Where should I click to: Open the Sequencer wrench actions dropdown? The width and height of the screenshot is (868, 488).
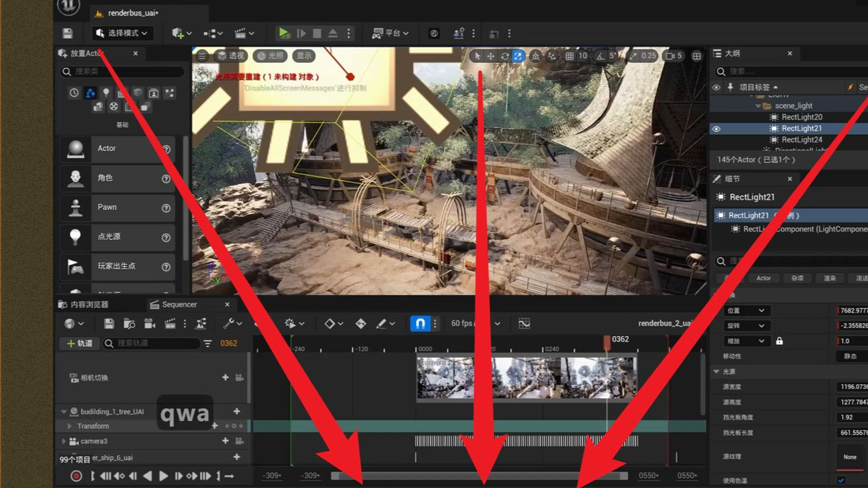pyautogui.click(x=233, y=324)
